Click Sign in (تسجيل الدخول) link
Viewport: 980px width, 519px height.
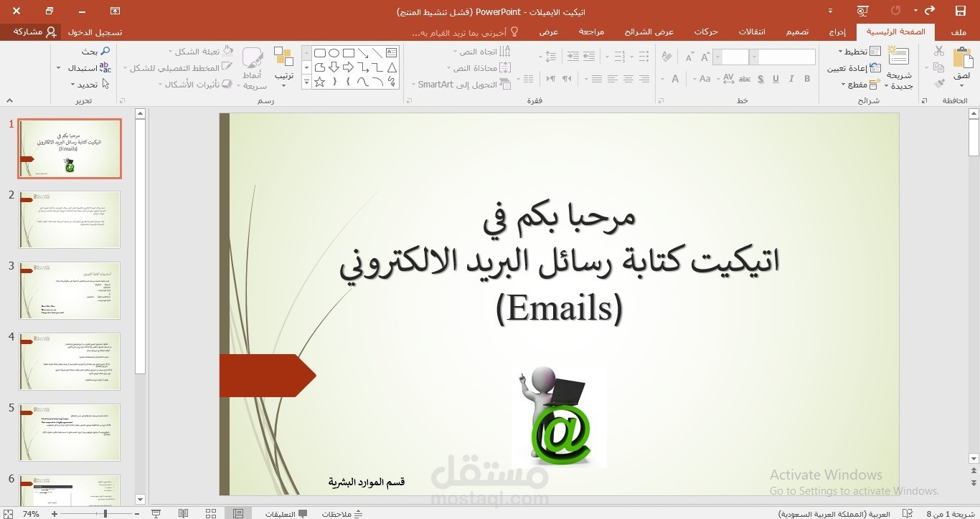click(95, 32)
